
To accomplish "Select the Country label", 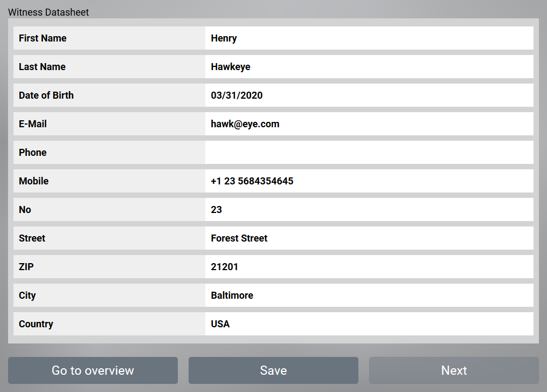I will (36, 324).
